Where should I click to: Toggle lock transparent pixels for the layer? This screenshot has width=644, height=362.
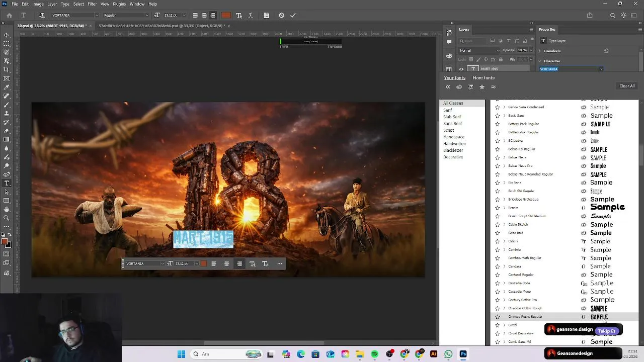coord(471,59)
